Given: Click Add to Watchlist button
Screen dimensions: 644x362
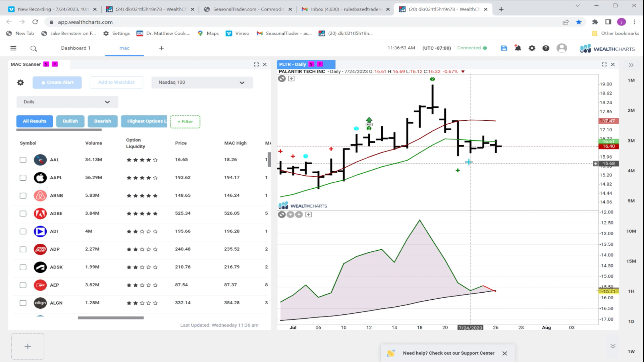Looking at the screenshot, I should [116, 82].
